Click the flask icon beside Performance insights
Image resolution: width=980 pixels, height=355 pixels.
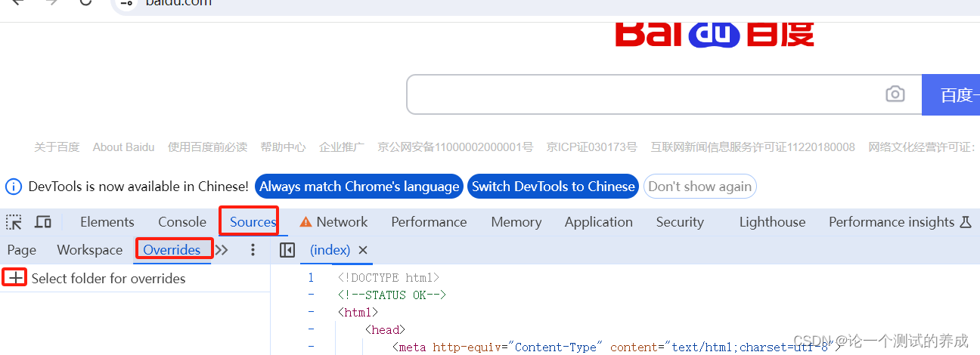[x=965, y=222]
